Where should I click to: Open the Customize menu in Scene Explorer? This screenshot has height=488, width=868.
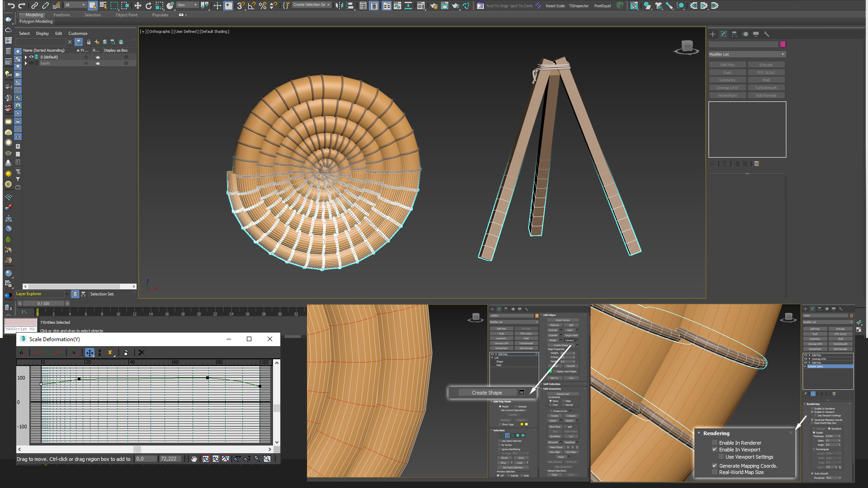click(78, 33)
